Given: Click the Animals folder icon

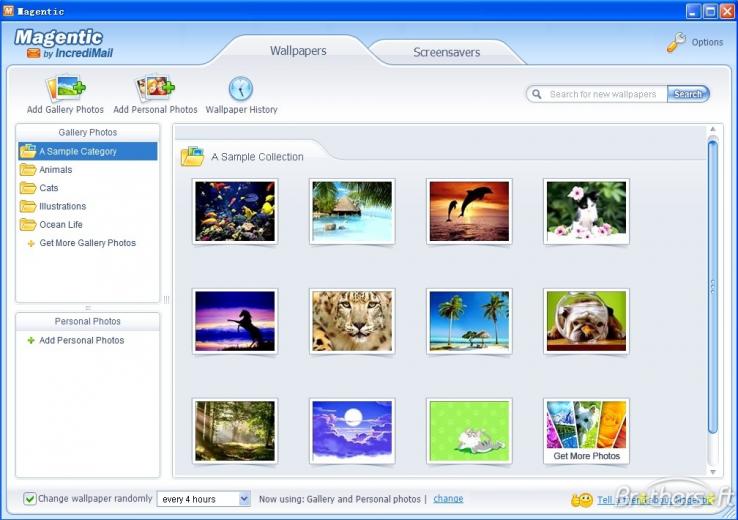Looking at the screenshot, I should [x=28, y=169].
